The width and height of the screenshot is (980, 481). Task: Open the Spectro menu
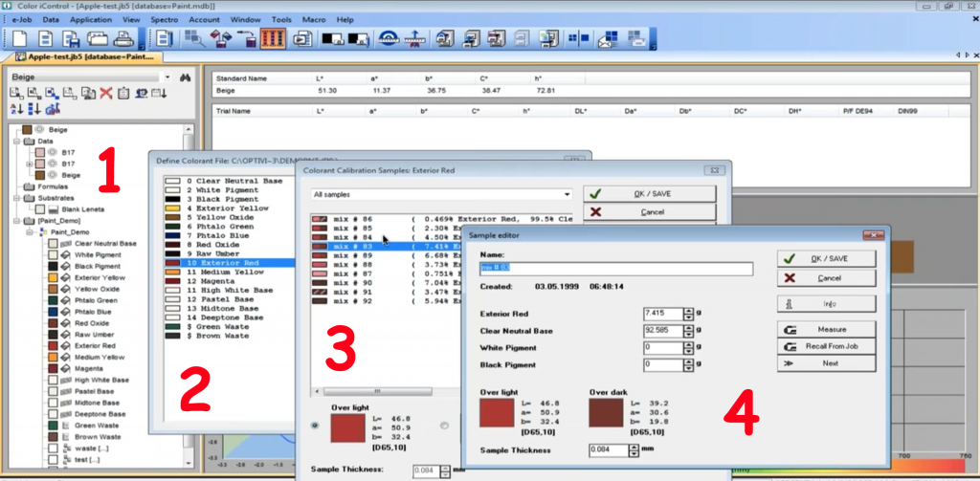(164, 19)
